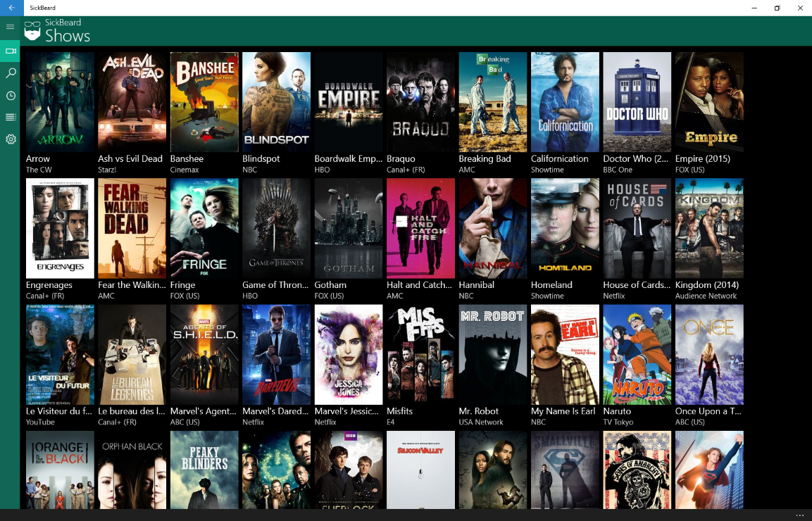Select the Homeland poster
812x521 pixels.
pos(565,228)
